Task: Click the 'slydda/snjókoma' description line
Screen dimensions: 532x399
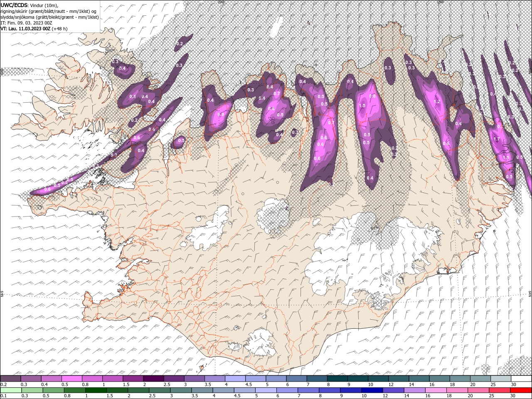Action: point(49,17)
